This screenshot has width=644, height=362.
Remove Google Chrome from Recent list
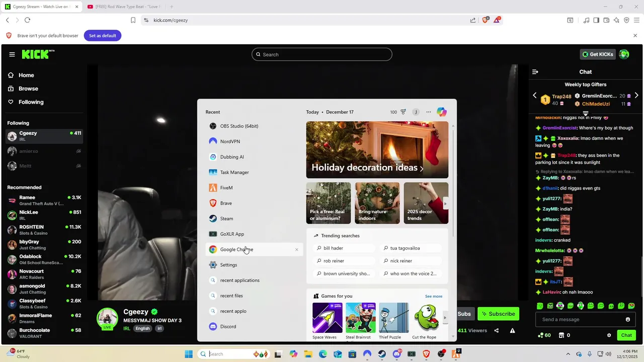point(296,249)
